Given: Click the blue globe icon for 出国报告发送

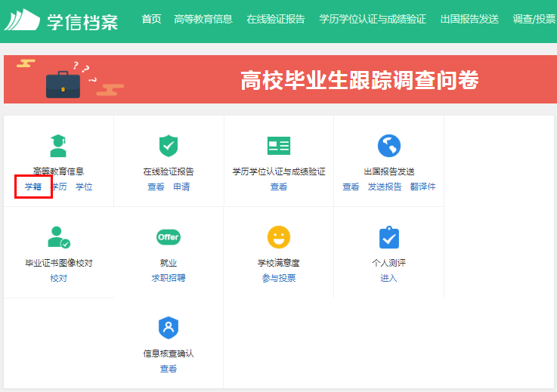Looking at the screenshot, I should (x=388, y=146).
